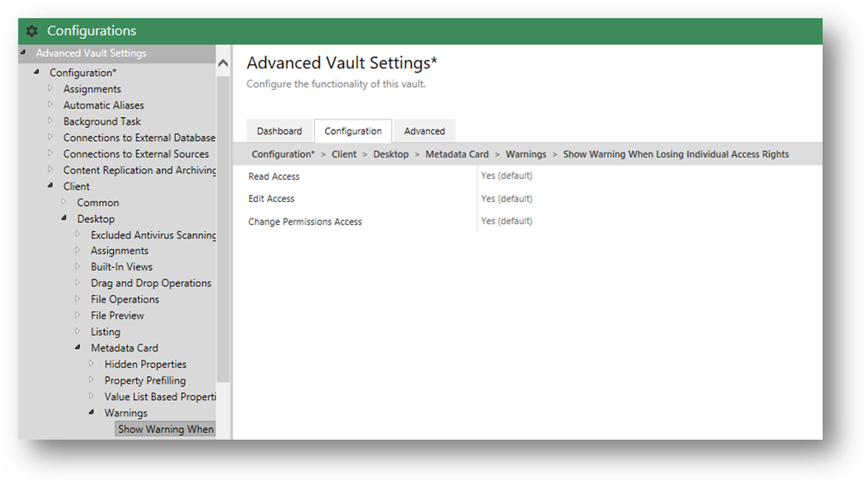Collapse the Metadata Card node
Viewport: 868px width, 485px height.
[78, 348]
